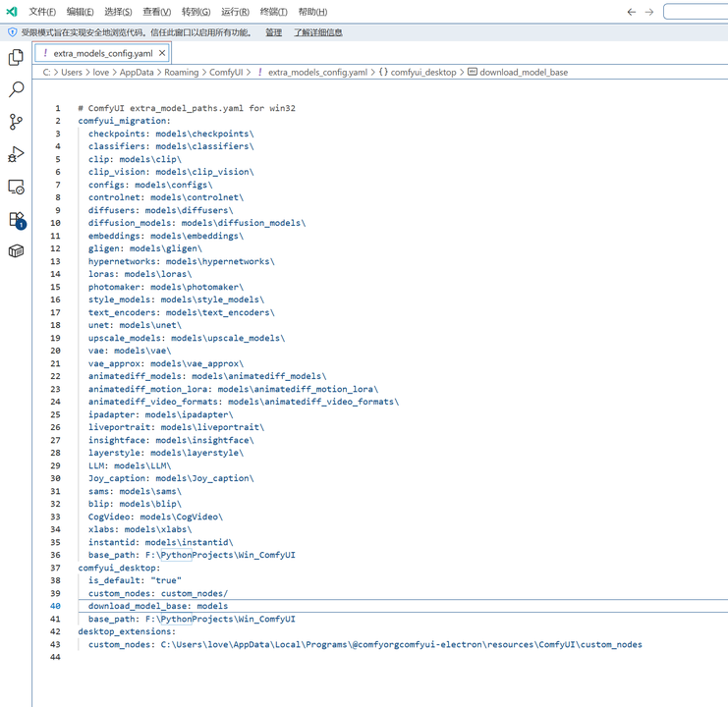728x707 pixels.
Task: Click the custom_nodes: custom_nodes/ line
Action: 158,593
